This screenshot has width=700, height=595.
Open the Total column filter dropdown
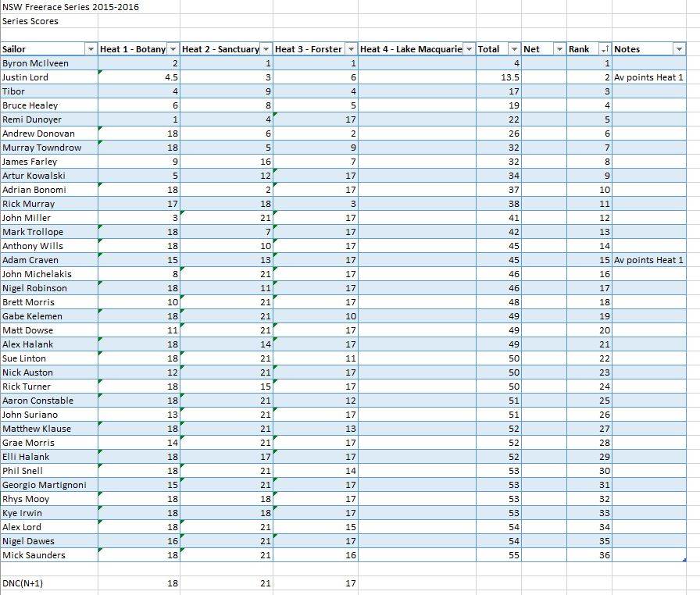[513, 49]
